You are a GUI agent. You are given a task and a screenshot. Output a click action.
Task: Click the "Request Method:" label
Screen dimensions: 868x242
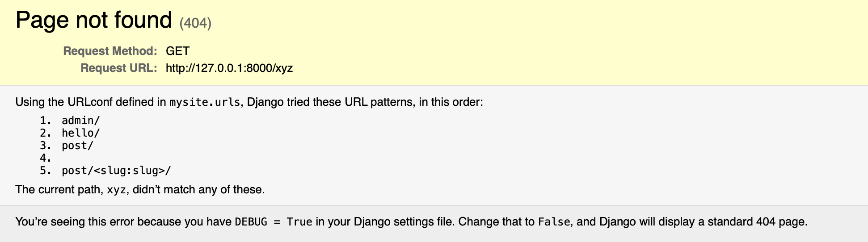(110, 51)
